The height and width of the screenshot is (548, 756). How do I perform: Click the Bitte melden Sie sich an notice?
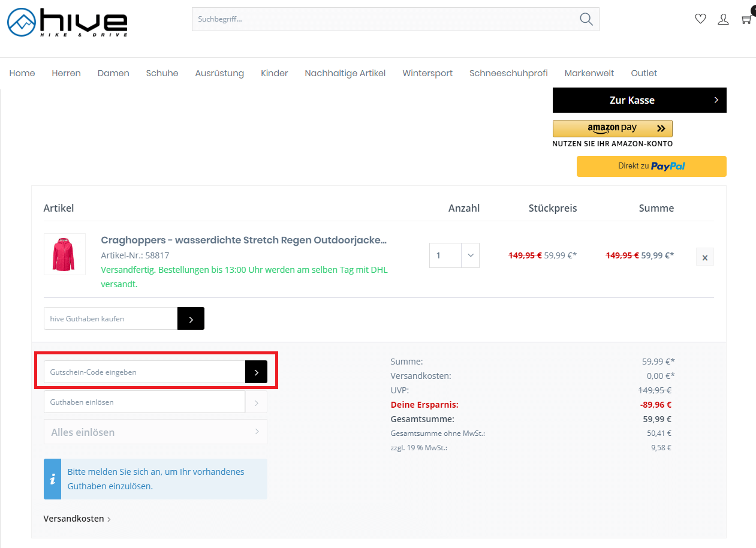coord(156,479)
